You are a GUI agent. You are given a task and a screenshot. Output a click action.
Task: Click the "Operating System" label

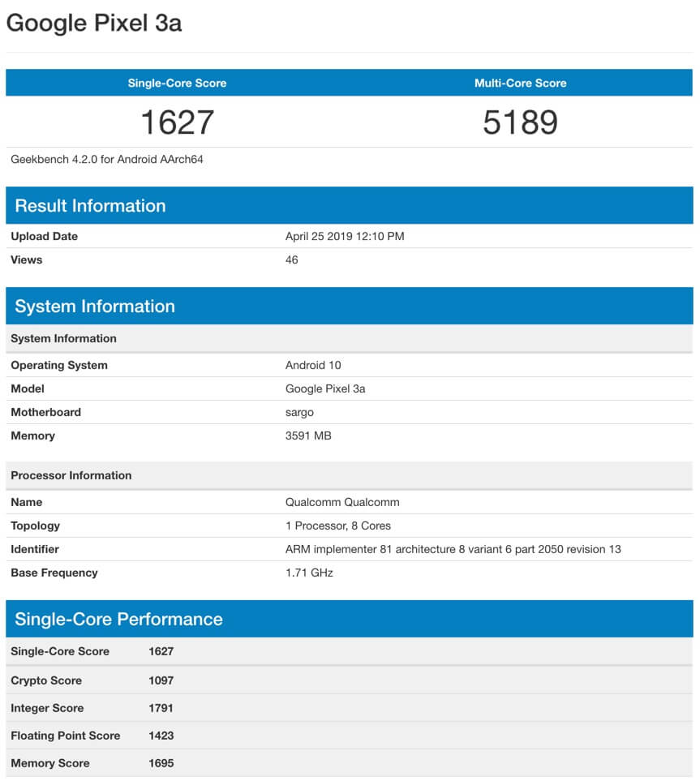coord(59,365)
